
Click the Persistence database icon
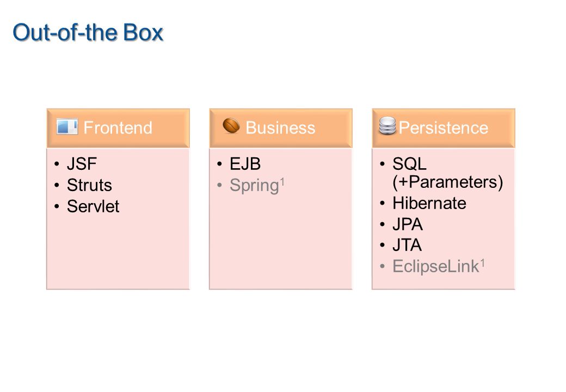387,126
